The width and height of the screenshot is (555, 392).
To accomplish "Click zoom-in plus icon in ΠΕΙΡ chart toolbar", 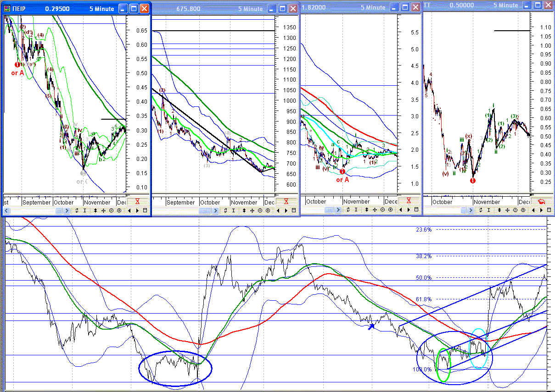I will tap(119, 210).
